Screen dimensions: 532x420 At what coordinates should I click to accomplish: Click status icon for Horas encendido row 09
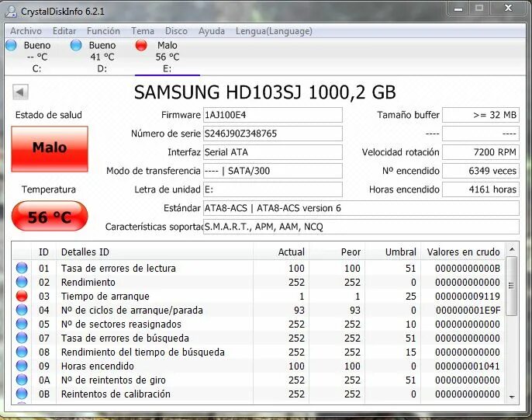click(22, 366)
